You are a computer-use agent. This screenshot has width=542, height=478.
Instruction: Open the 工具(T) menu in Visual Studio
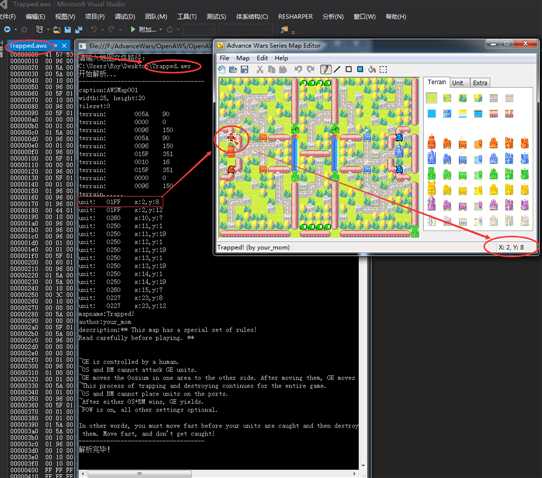(187, 17)
